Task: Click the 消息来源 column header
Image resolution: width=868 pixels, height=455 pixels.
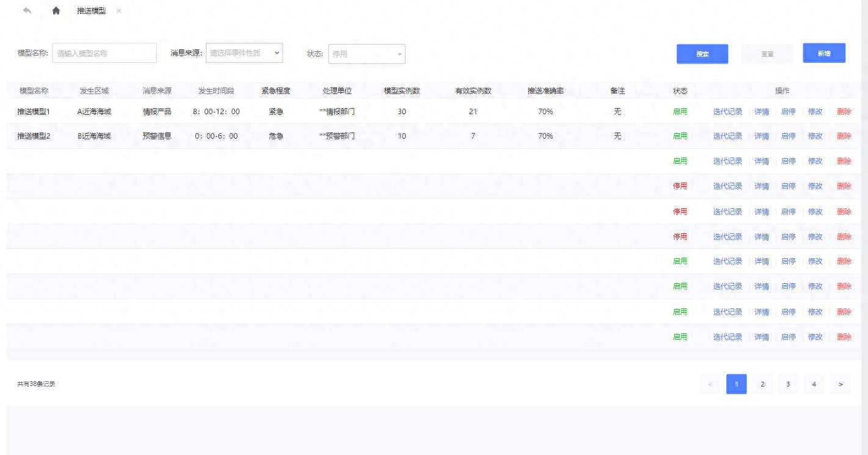Action: coord(157,91)
